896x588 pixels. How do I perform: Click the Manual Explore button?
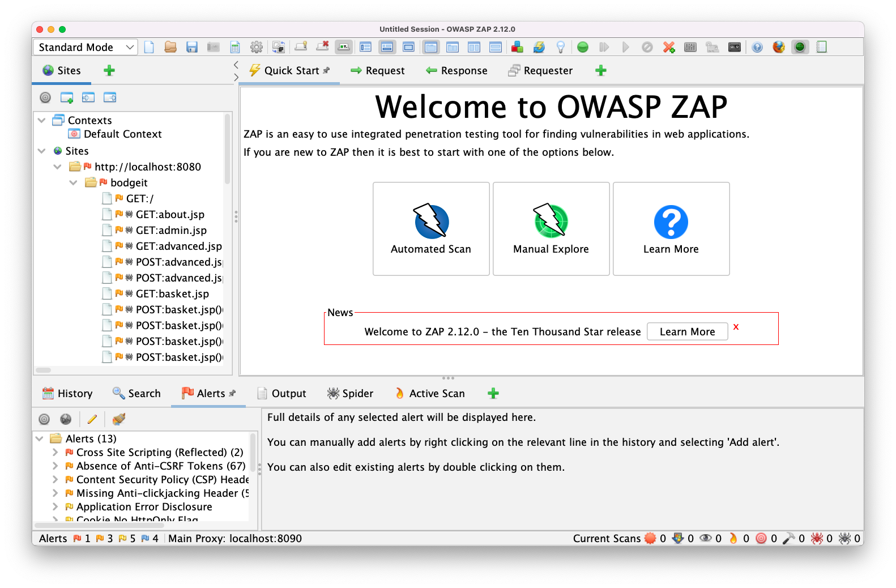[x=551, y=229]
